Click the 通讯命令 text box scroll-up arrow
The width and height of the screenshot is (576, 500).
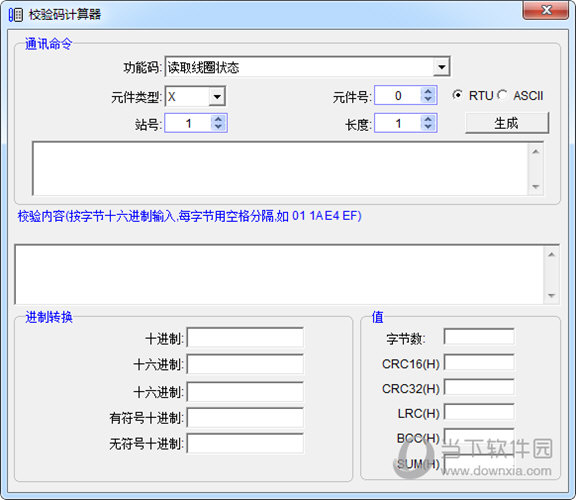(x=536, y=151)
